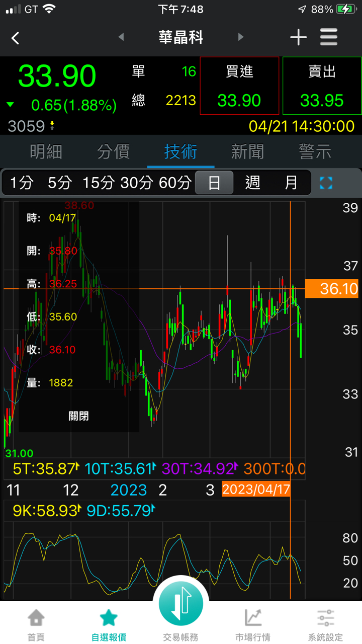Tap the 38.60 high price label

(79, 205)
